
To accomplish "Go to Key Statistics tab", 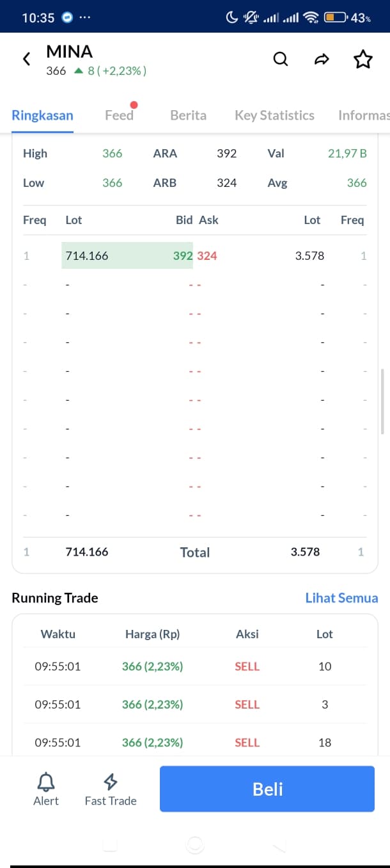I will pyautogui.click(x=274, y=115).
